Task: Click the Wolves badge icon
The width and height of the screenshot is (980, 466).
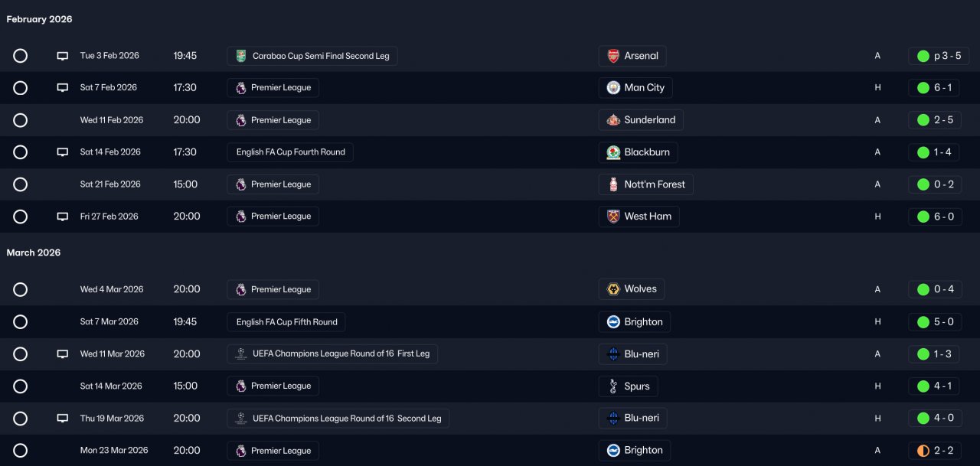Action: coord(613,289)
